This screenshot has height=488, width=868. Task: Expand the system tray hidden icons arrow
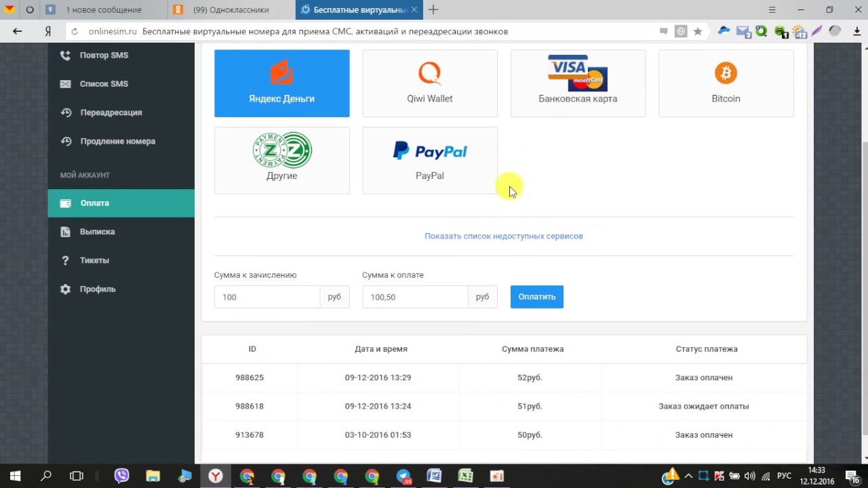(x=688, y=476)
